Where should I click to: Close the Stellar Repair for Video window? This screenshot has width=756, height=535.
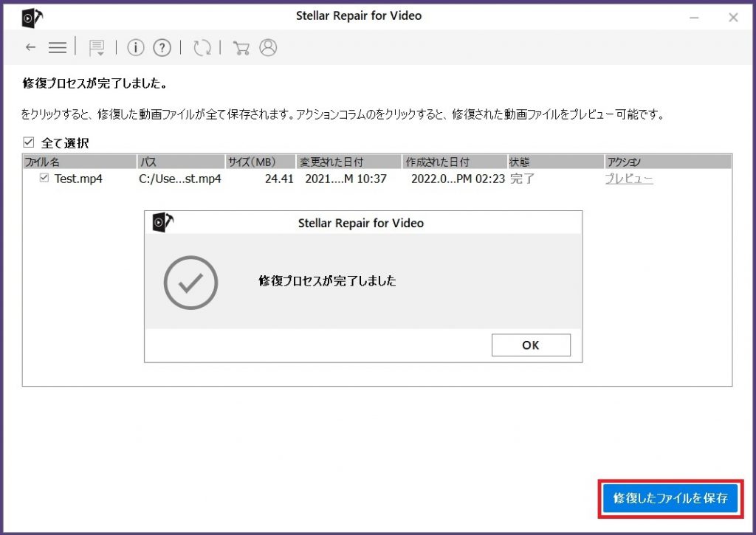point(733,18)
